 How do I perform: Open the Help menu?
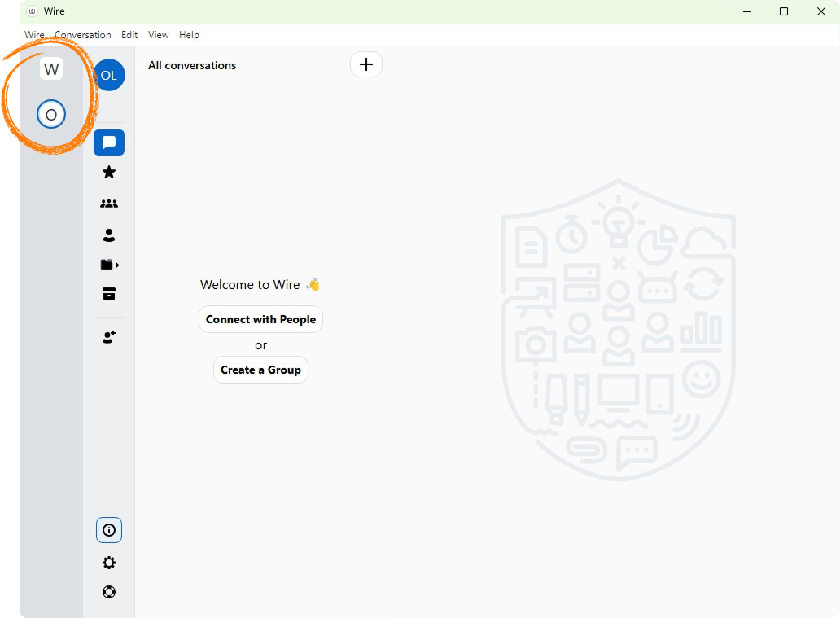[189, 35]
